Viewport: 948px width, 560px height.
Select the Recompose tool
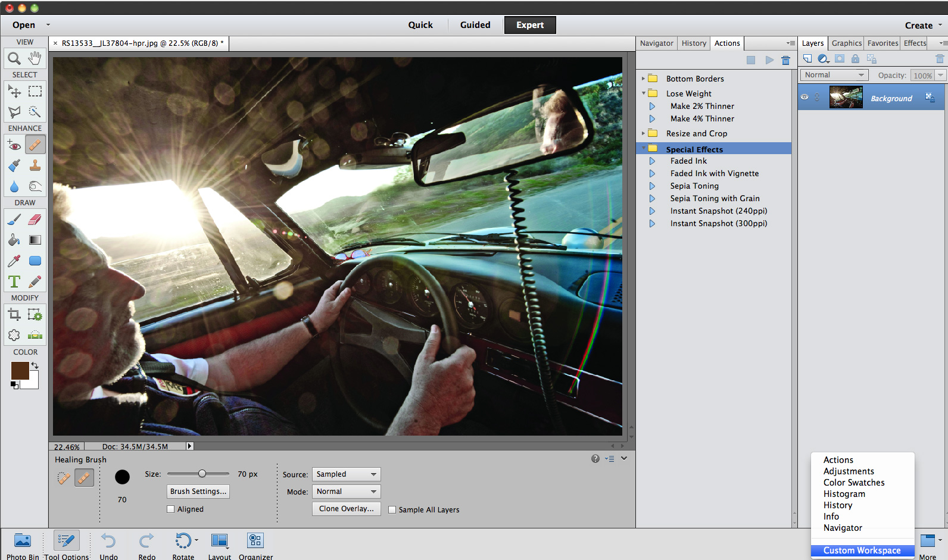point(35,314)
